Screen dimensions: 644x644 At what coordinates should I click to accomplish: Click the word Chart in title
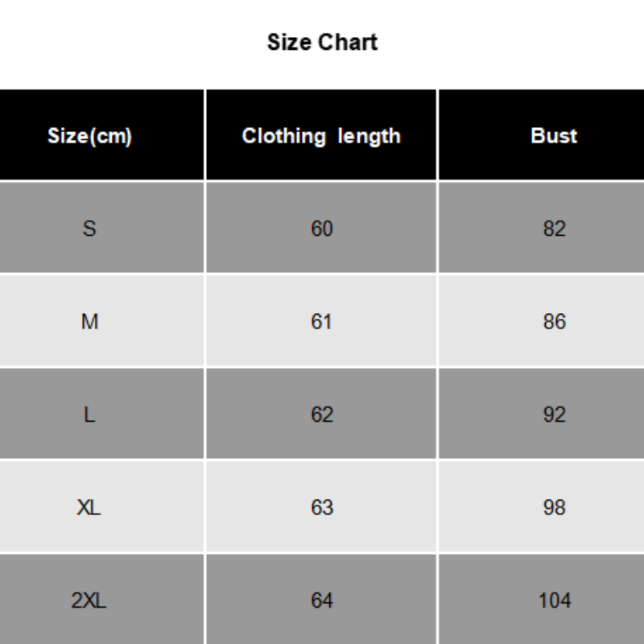pyautogui.click(x=349, y=42)
